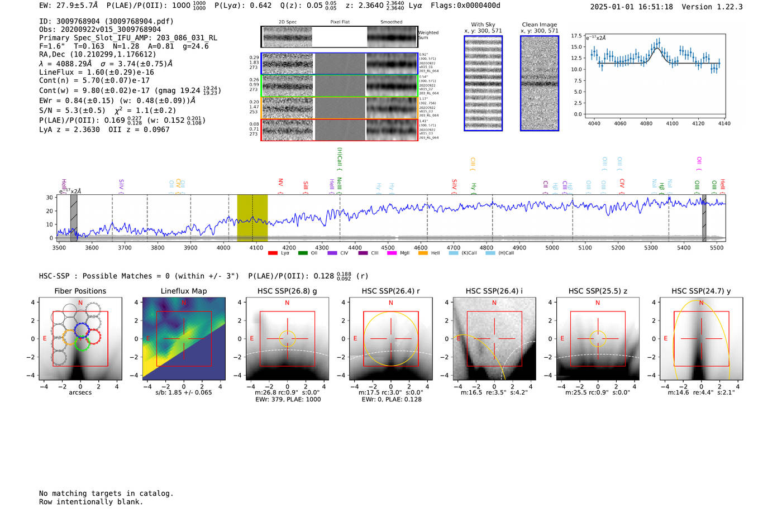Pick the CIV purple legend swatch
This screenshot has height=532, width=782.
click(x=332, y=253)
